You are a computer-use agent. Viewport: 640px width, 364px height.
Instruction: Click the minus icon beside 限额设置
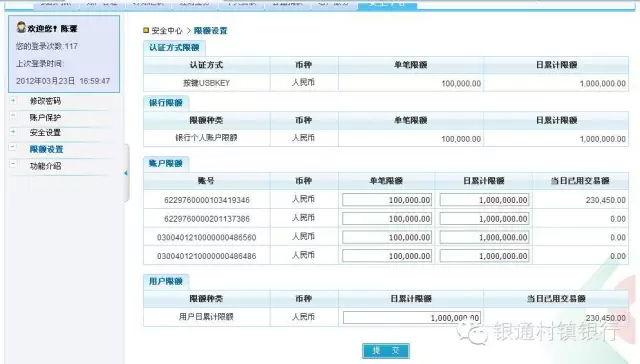pyautogui.click(x=13, y=147)
